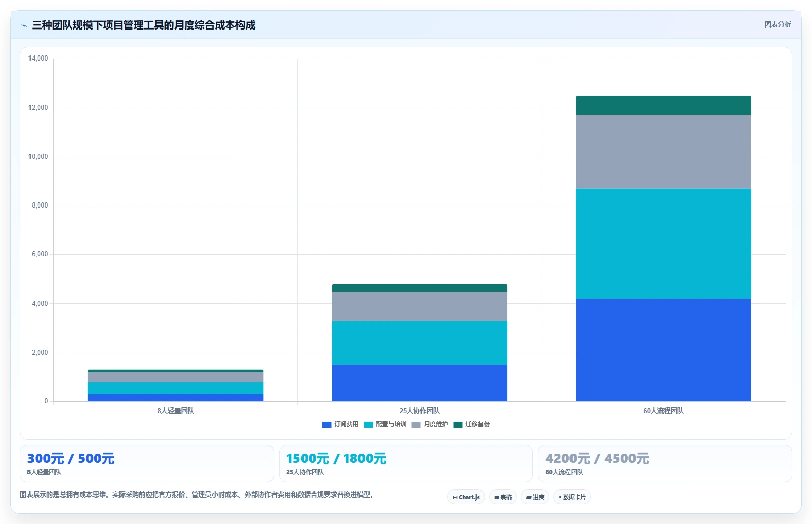Click the blue 订阅费用 segment of the 60人流程团队 bar

[663, 350]
